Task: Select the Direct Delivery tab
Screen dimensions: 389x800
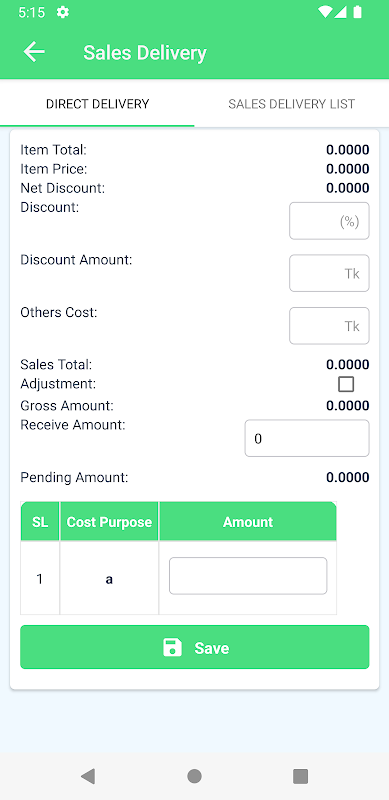Action: [98, 104]
